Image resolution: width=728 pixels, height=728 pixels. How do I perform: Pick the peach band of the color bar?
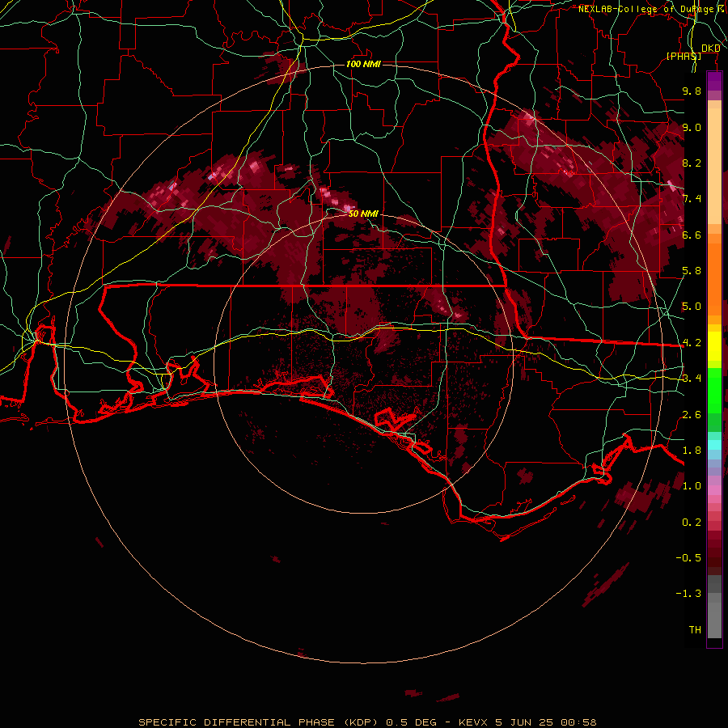click(x=714, y=166)
